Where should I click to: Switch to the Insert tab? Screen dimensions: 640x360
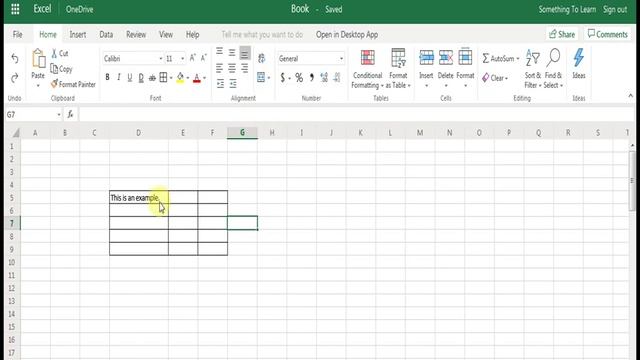(78, 35)
